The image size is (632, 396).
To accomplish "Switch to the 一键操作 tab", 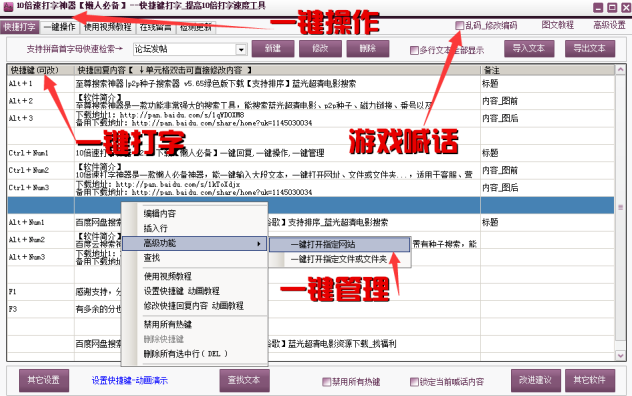I will (60, 27).
